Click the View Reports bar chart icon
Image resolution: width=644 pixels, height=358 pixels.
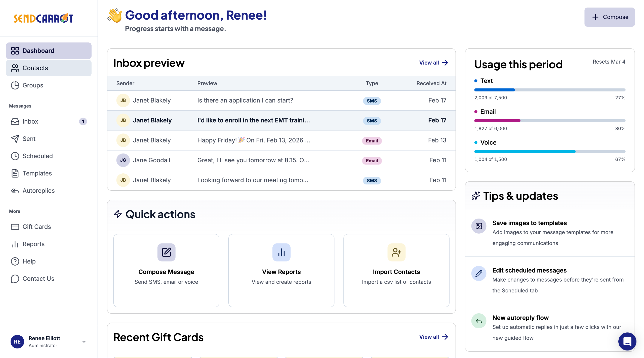(281, 252)
